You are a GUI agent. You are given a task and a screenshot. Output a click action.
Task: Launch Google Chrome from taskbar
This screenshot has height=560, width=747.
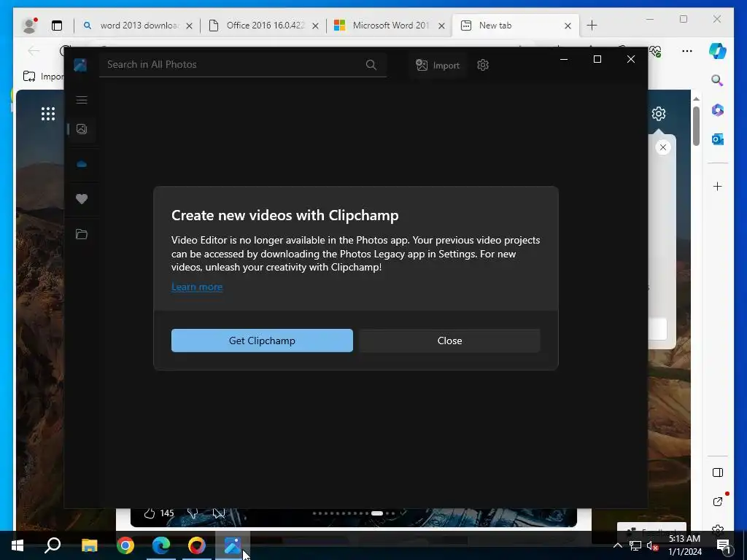(125, 545)
